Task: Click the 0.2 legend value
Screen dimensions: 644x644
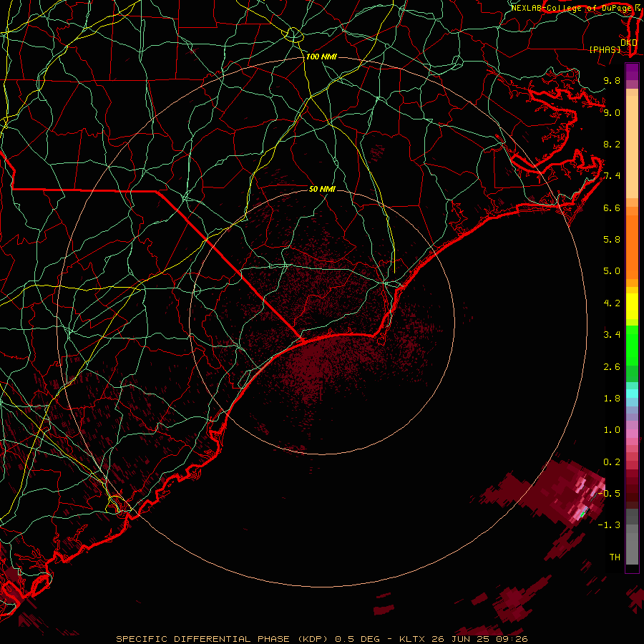Action: pyautogui.click(x=612, y=462)
